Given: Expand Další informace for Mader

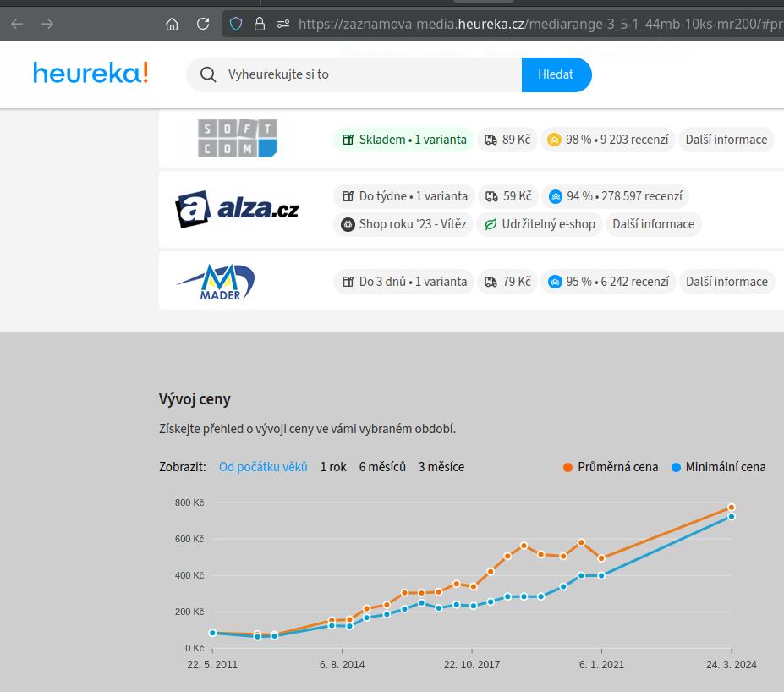Looking at the screenshot, I should [x=726, y=282].
